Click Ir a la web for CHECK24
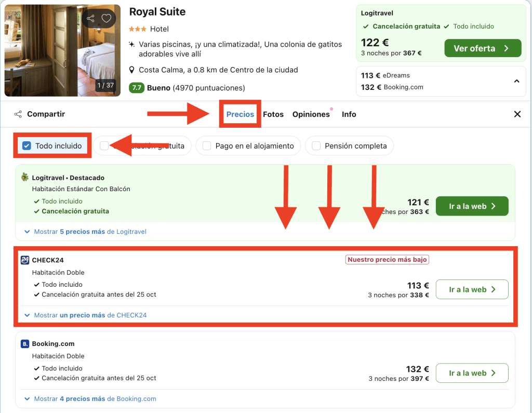532x413 pixels. [x=472, y=290]
